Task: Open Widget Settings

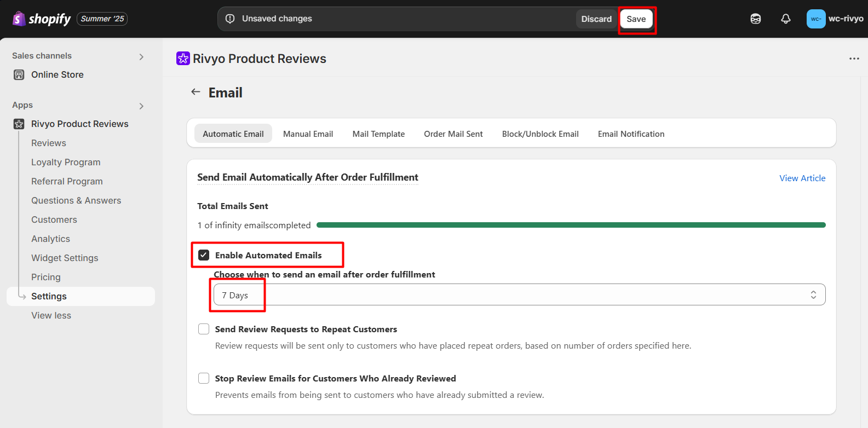Action: 65,258
